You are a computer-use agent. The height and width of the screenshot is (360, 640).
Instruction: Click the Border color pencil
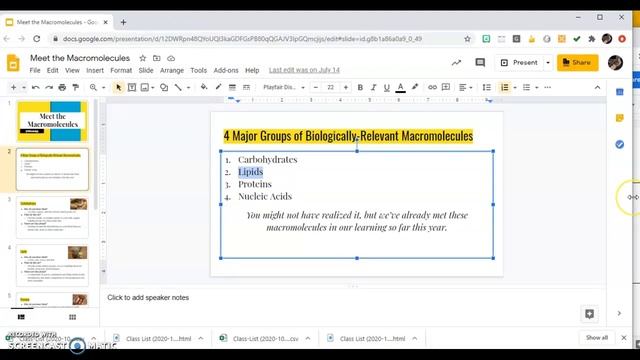pyautogui.click(x=218, y=87)
